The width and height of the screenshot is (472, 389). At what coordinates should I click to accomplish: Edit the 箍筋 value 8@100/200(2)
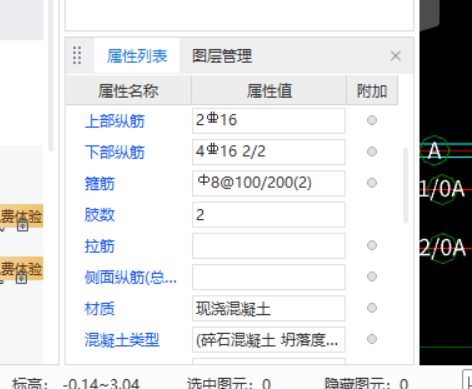269,183
